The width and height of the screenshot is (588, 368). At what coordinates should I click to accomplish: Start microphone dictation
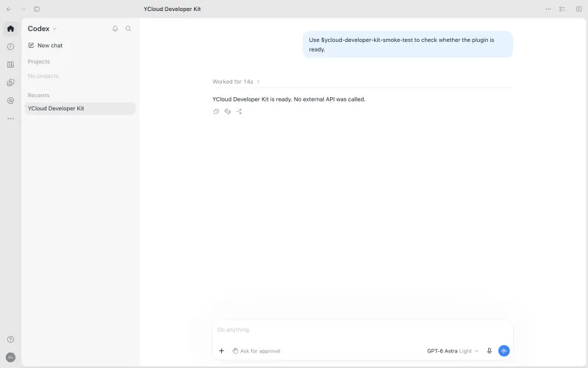pos(490,351)
